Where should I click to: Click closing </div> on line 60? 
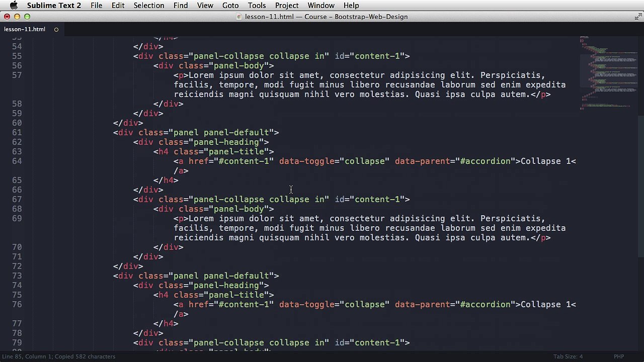[x=128, y=123]
